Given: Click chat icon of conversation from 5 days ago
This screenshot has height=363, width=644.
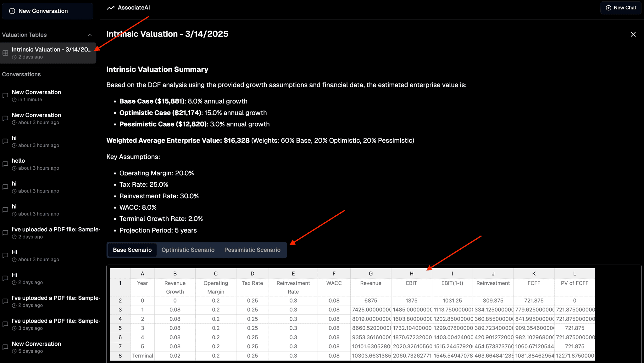Looking at the screenshot, I should (5, 347).
